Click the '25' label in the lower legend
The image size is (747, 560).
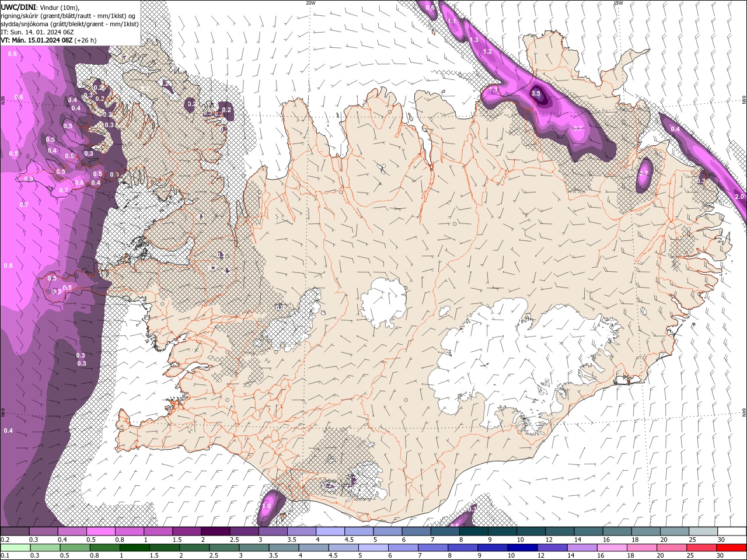tap(690, 556)
